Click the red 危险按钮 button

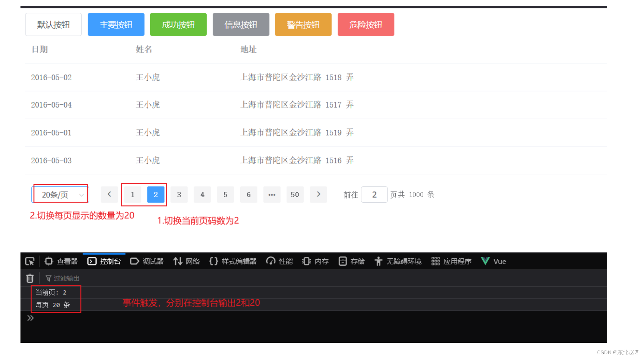(x=366, y=25)
